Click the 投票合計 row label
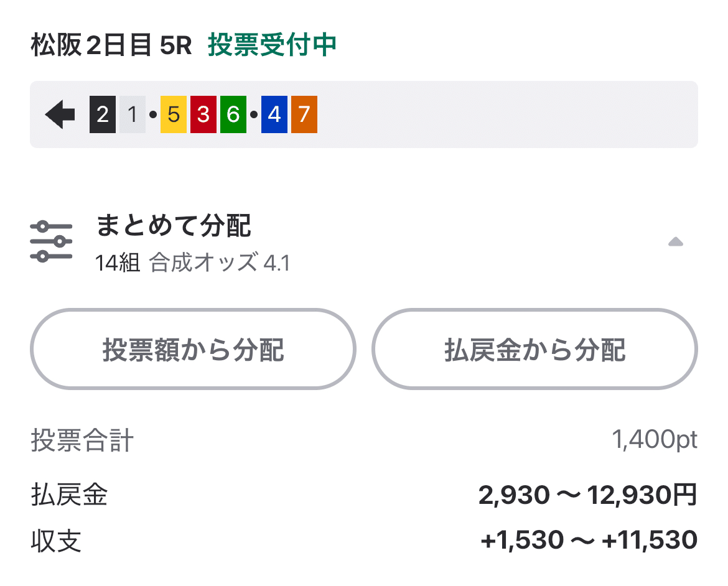The height and width of the screenshot is (586, 728). pos(82,439)
